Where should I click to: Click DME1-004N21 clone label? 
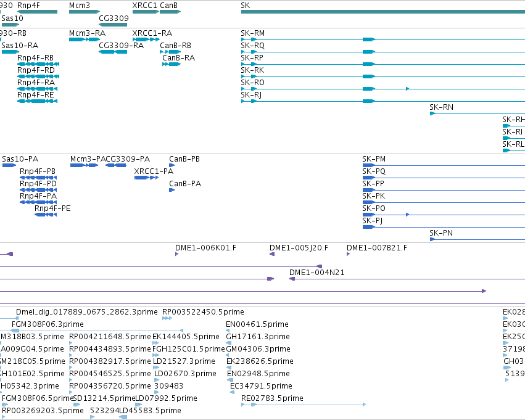(316, 273)
